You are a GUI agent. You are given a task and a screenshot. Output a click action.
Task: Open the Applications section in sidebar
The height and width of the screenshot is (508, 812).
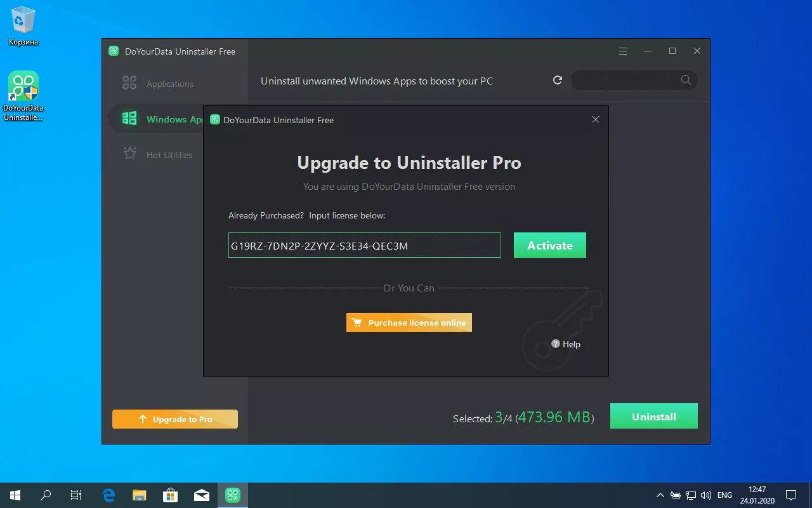170,84
